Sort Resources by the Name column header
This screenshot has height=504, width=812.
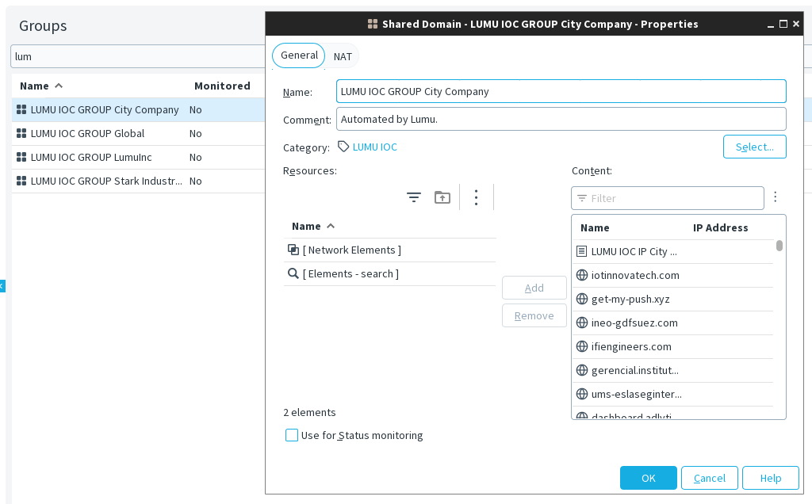tap(307, 226)
